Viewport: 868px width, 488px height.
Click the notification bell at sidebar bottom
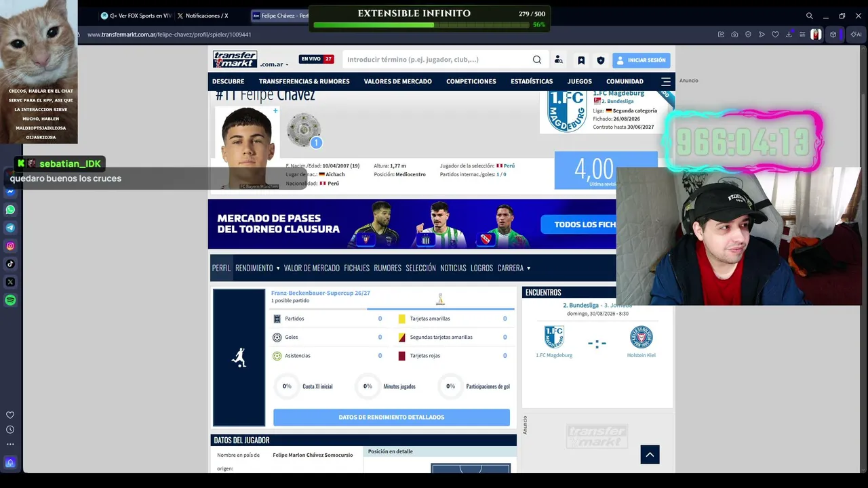click(10, 463)
